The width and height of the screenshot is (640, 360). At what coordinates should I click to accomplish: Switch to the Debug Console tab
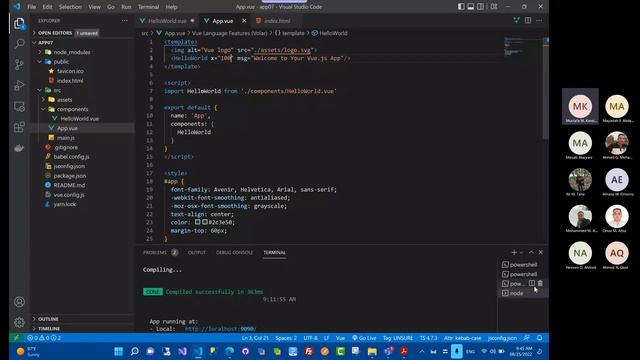(x=234, y=252)
